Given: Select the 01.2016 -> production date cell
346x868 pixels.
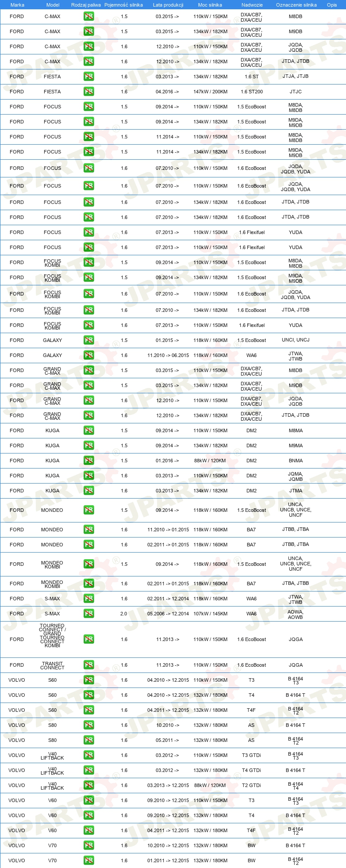Looking at the screenshot, I should [x=167, y=461].
